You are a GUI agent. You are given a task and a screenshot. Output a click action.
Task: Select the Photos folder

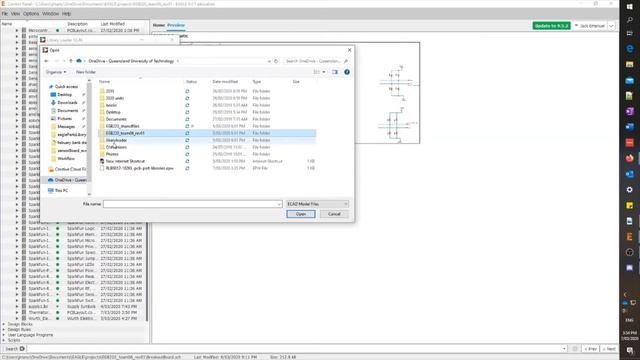point(112,154)
